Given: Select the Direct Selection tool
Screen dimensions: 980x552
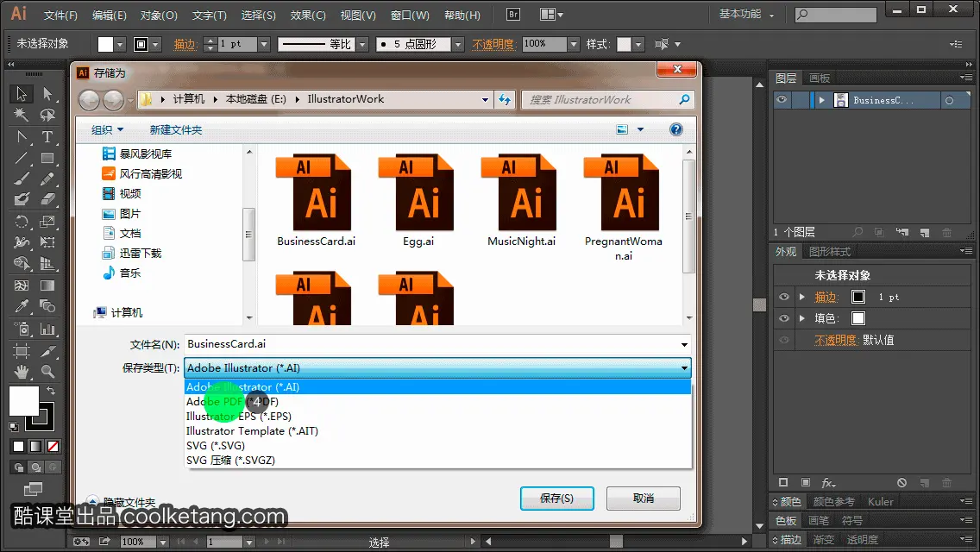Looking at the screenshot, I should [x=47, y=94].
